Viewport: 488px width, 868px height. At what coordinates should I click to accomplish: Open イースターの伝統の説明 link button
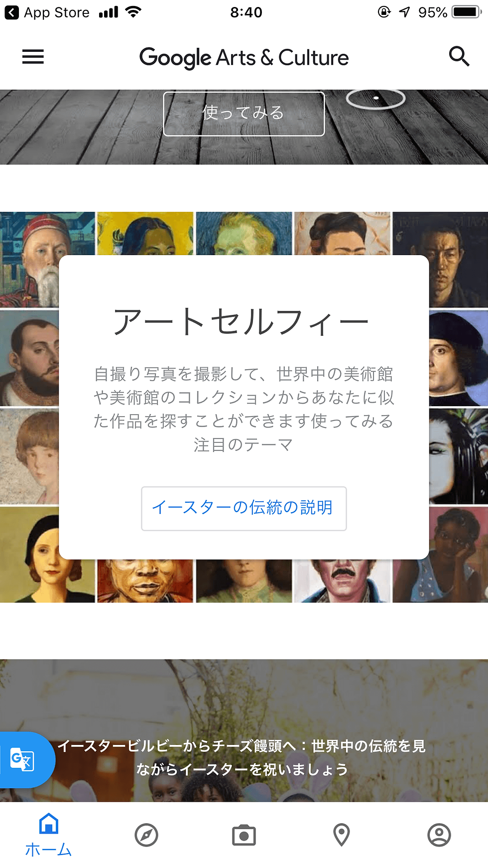pos(244,508)
